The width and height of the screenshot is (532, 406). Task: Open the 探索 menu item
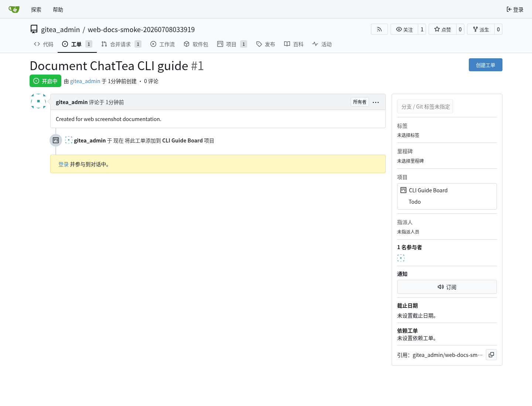pyautogui.click(x=36, y=10)
